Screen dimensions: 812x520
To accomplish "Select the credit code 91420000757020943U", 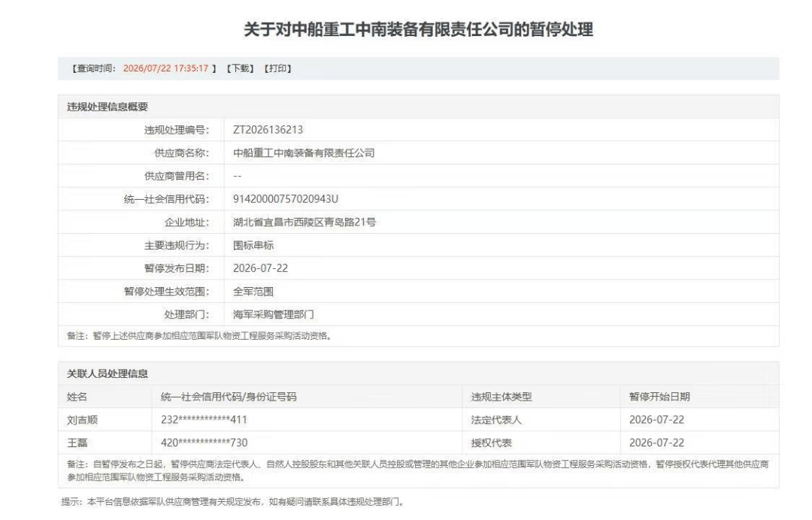I will click(x=286, y=199).
